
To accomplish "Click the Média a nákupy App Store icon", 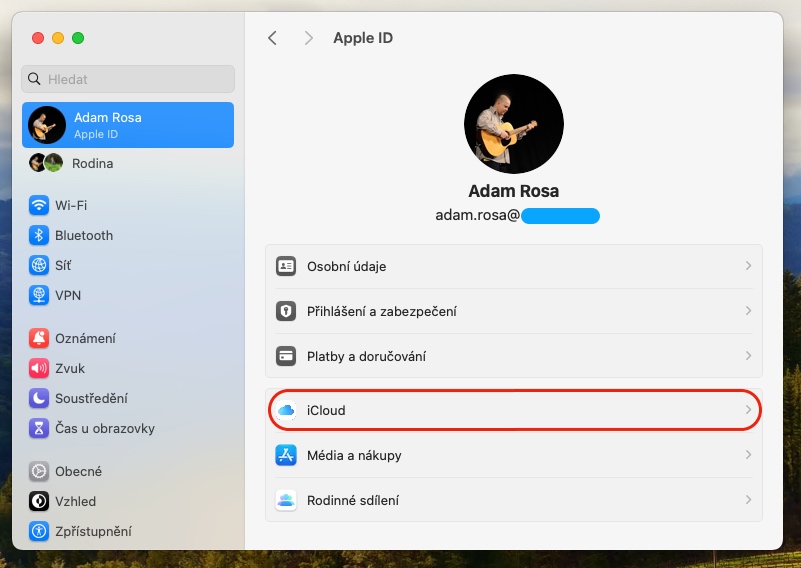I will (286, 455).
